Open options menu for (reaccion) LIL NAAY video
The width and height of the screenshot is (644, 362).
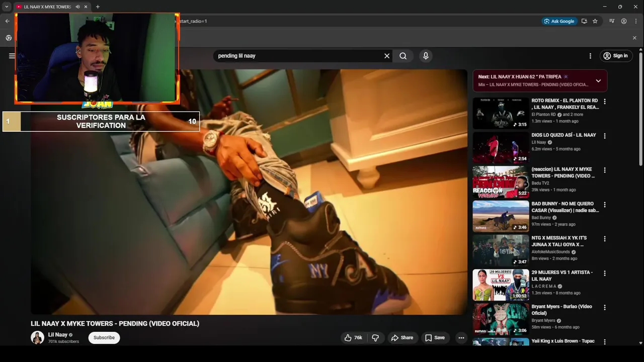click(x=605, y=170)
